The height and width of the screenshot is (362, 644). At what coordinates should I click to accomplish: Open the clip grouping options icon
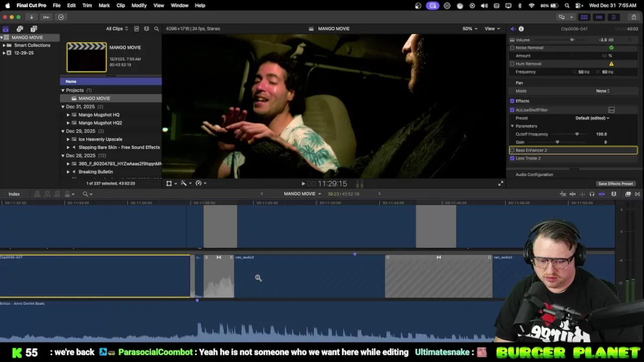(x=146, y=29)
